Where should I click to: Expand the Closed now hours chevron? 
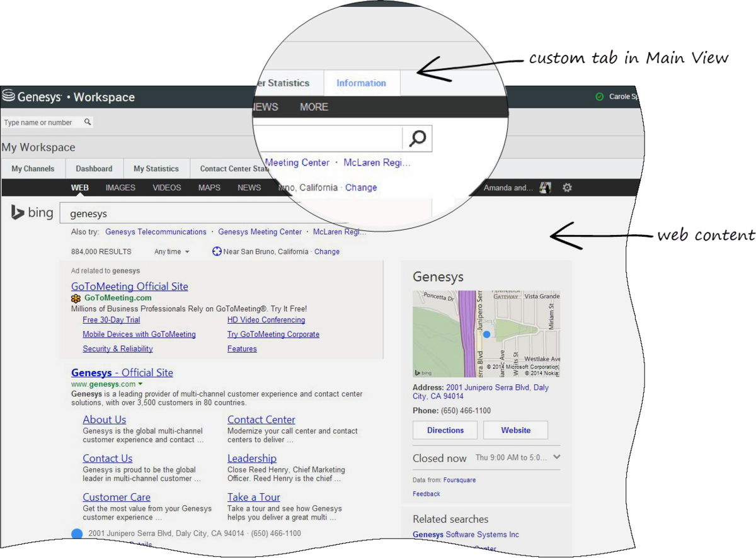pyautogui.click(x=557, y=457)
